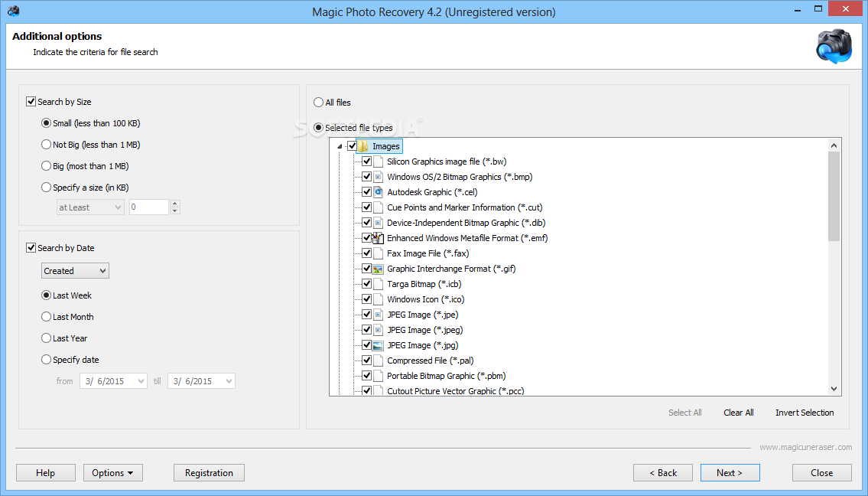Click the Images folder icon
Viewport: 868px width, 496px height.
[x=363, y=146]
